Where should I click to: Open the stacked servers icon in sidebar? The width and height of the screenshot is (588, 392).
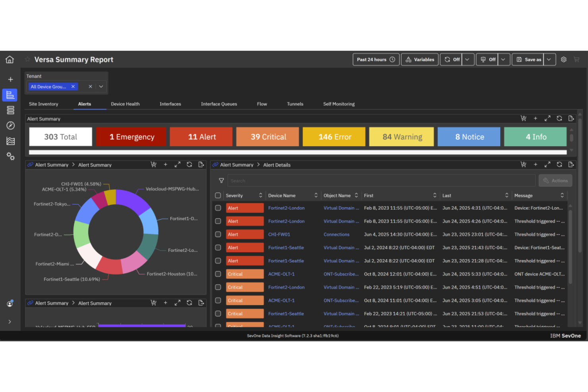click(10, 110)
